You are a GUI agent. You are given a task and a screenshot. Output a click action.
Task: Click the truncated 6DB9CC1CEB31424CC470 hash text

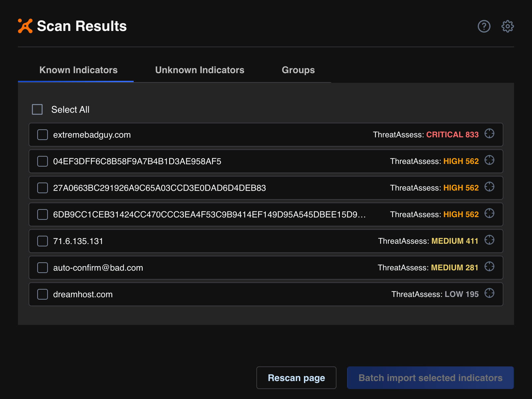coord(209,214)
